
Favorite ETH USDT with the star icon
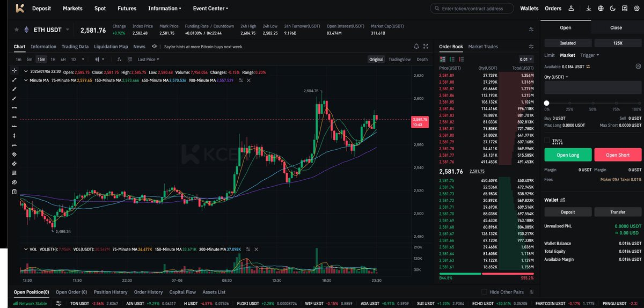pos(17,30)
